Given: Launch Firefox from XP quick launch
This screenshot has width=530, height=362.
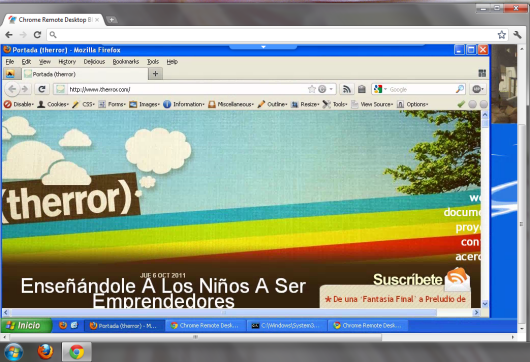Looking at the screenshot, I should [x=63, y=325].
